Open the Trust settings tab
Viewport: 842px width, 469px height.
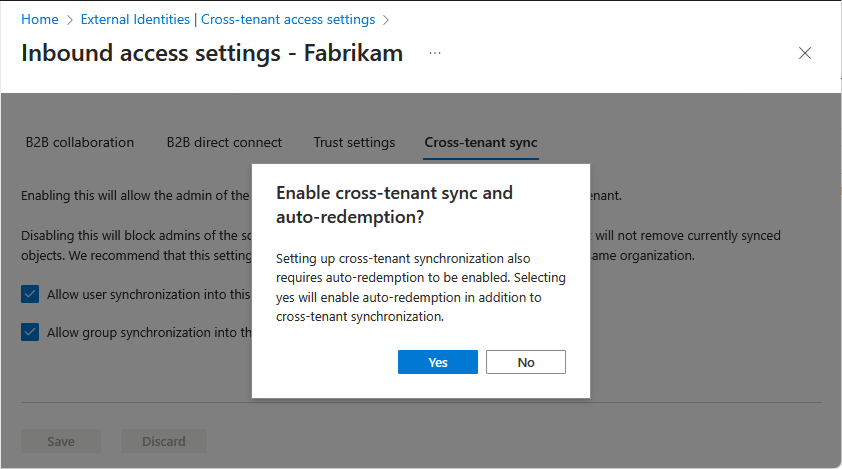[354, 142]
